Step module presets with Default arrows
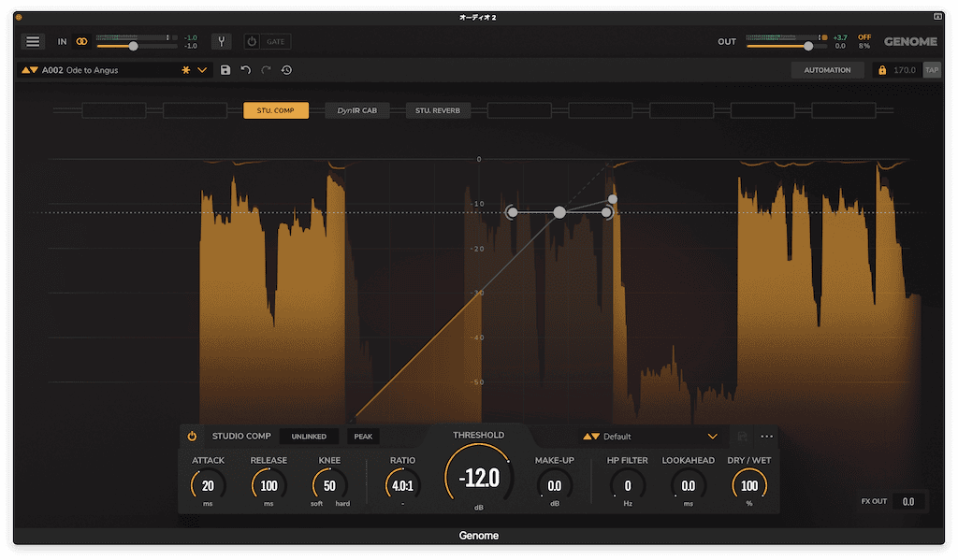 point(591,437)
